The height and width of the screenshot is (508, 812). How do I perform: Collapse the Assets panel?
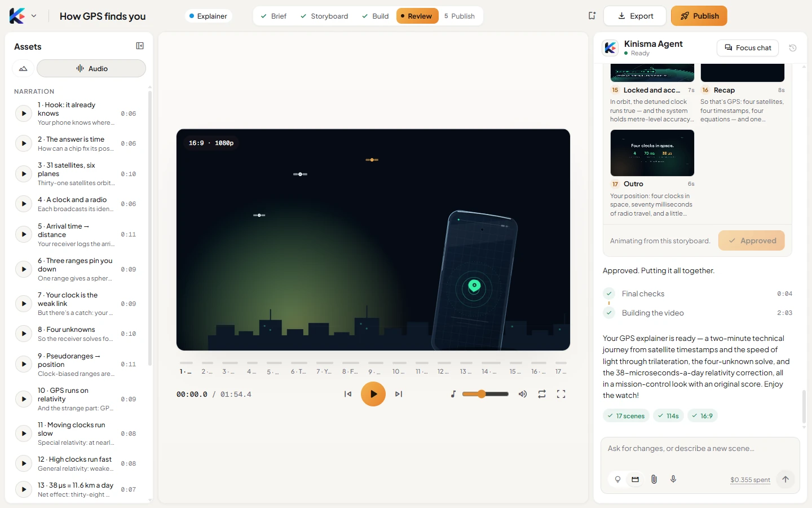[x=140, y=46]
